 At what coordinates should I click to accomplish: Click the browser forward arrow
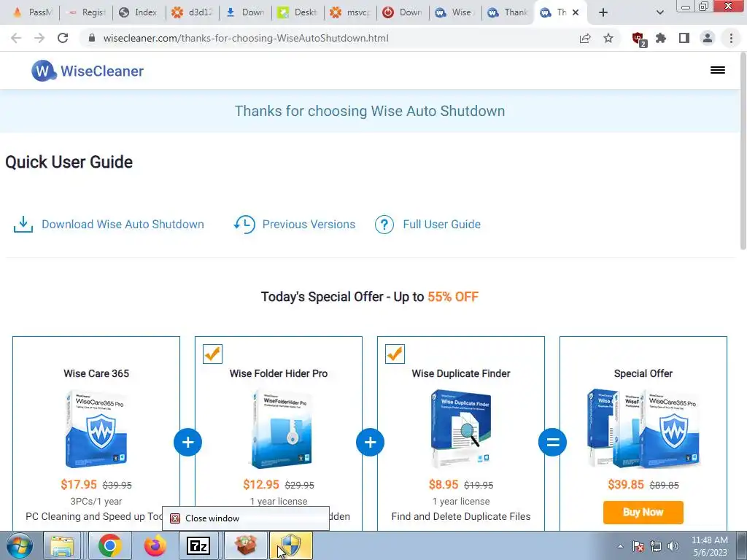[x=39, y=38]
